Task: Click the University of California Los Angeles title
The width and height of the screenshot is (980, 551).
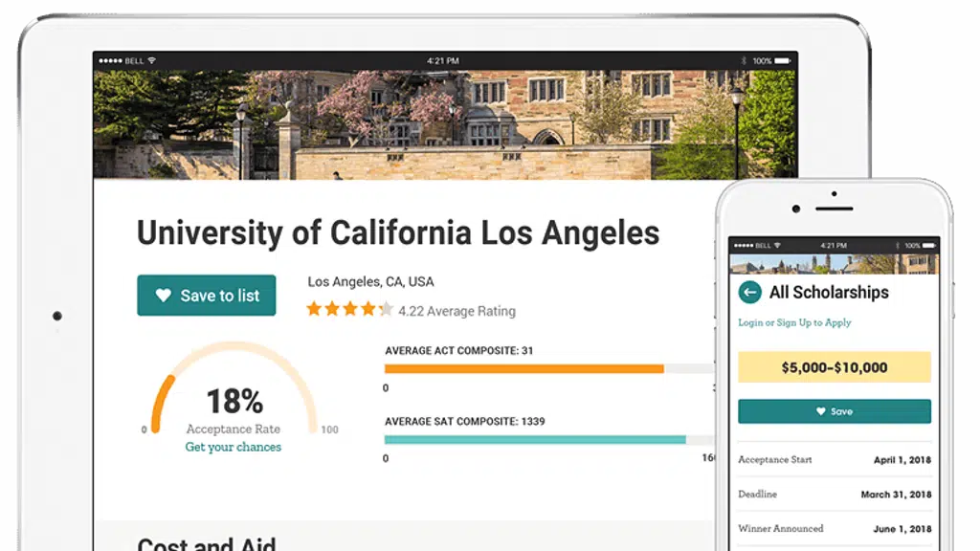Action: (x=398, y=233)
